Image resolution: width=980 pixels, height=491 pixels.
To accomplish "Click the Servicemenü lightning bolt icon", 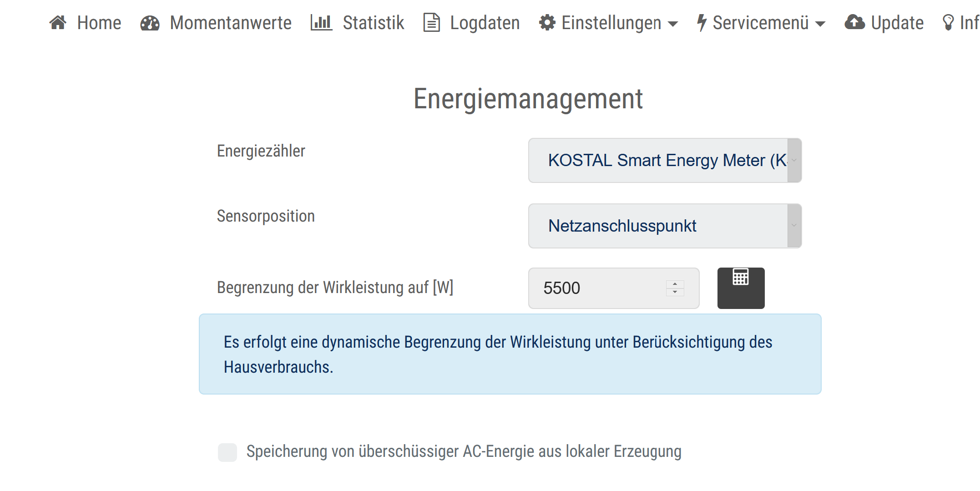I will click(702, 23).
